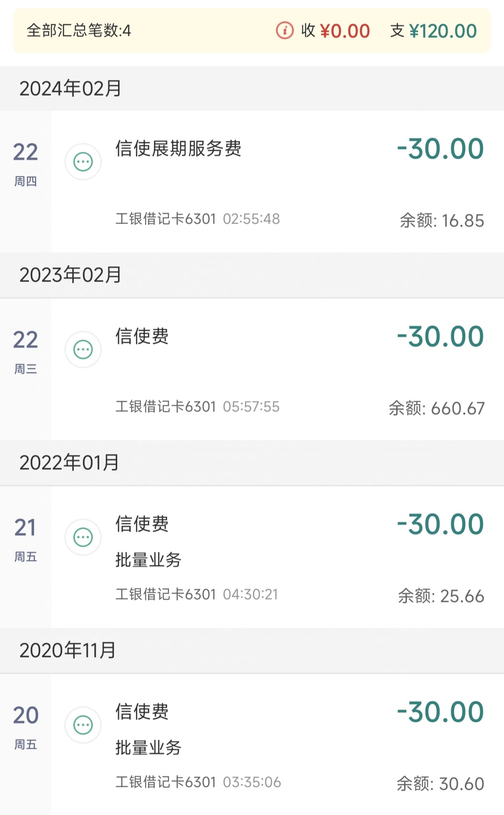Tap the 全部汇总笔数:4 summary label
504x815 pixels.
[79, 31]
